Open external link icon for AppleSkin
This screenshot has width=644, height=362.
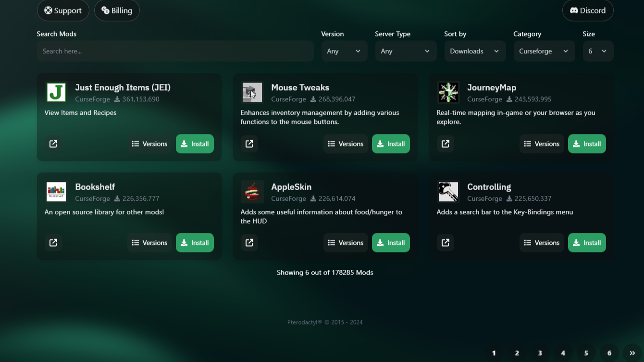coord(249,243)
